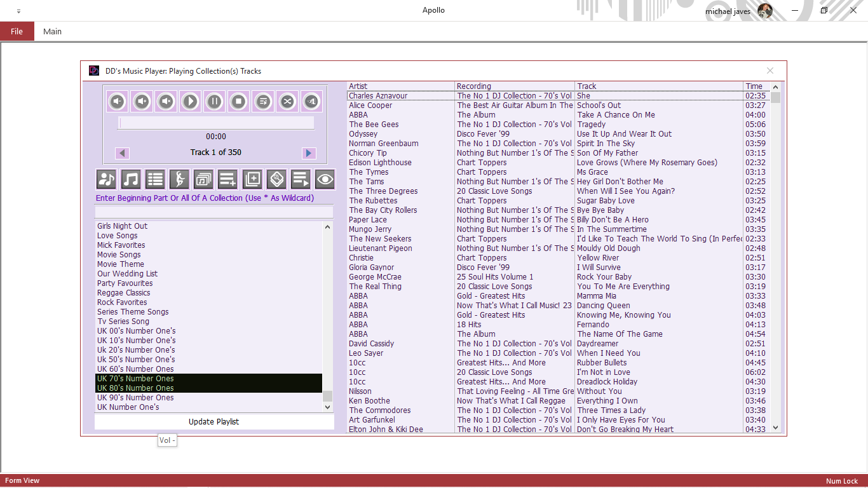Toggle shuffle mode

click(x=287, y=101)
